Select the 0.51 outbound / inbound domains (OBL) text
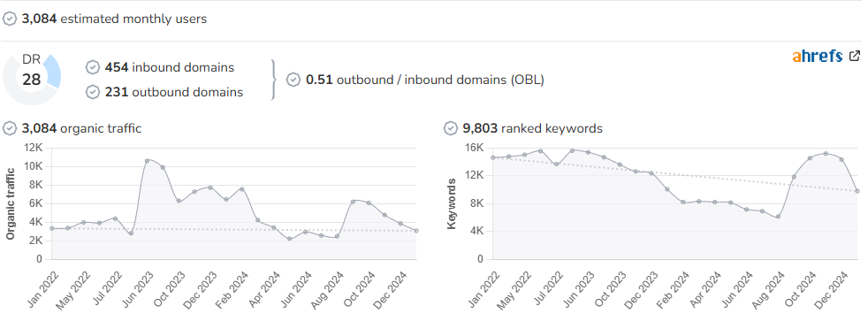Screen dimensions: 868x321 click(425, 80)
